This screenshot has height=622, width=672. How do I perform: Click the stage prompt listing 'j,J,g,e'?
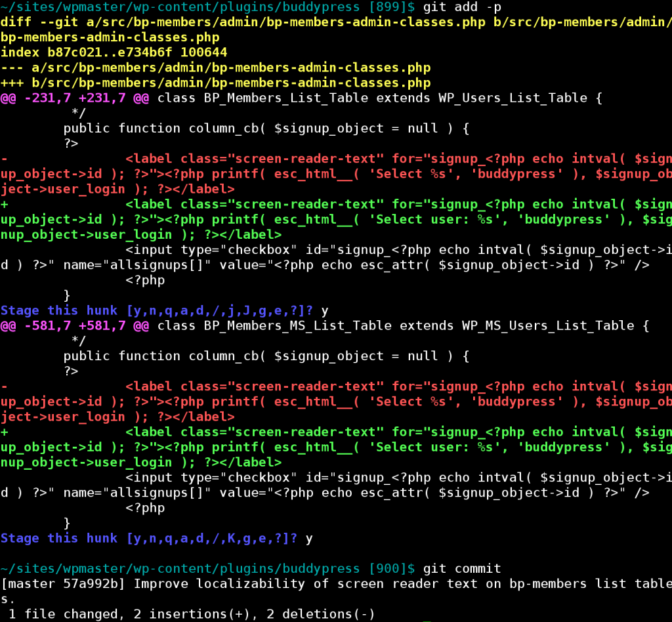tap(157, 310)
